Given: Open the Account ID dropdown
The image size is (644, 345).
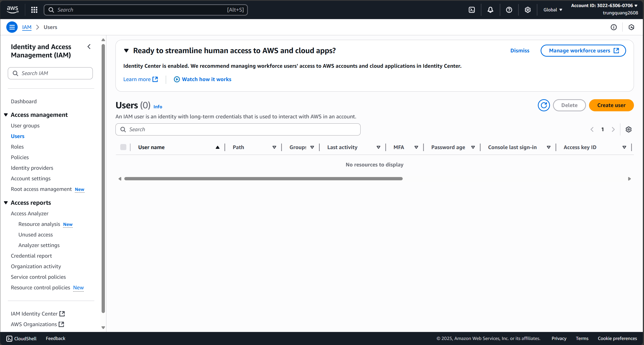Looking at the screenshot, I should (604, 6).
